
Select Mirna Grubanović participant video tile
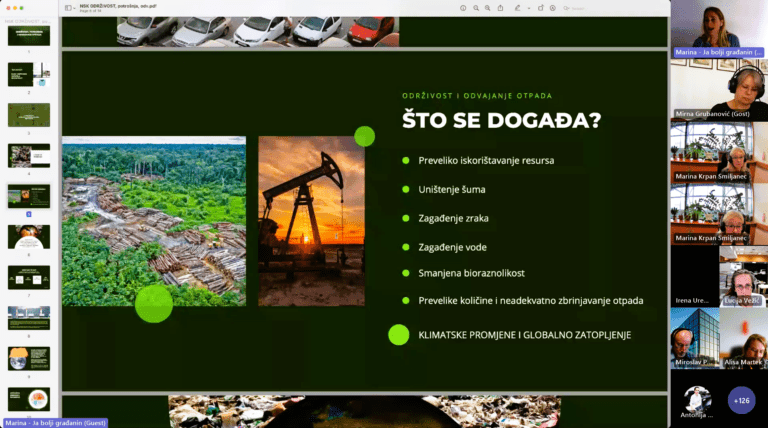coord(719,90)
